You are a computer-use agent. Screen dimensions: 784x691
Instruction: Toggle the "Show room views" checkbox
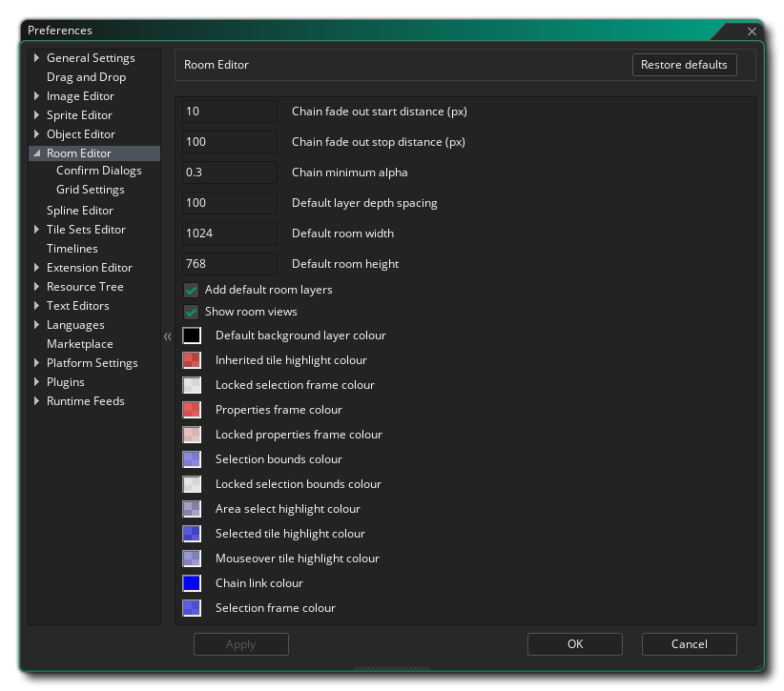tap(191, 311)
